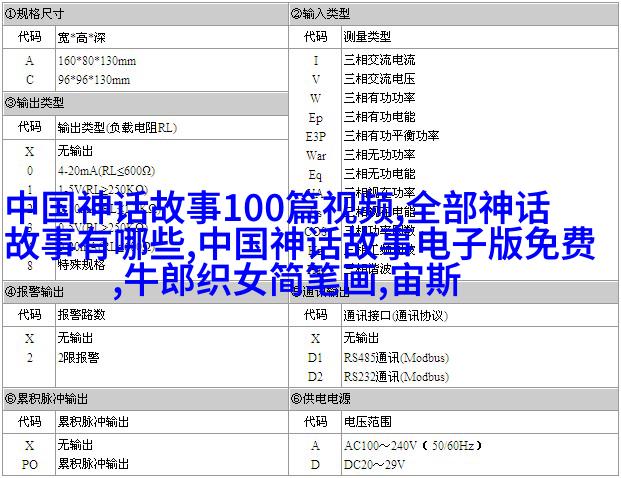Screen dimensions: 621x478
Task: Click the 三相无功电能 row text
Action: (379, 174)
